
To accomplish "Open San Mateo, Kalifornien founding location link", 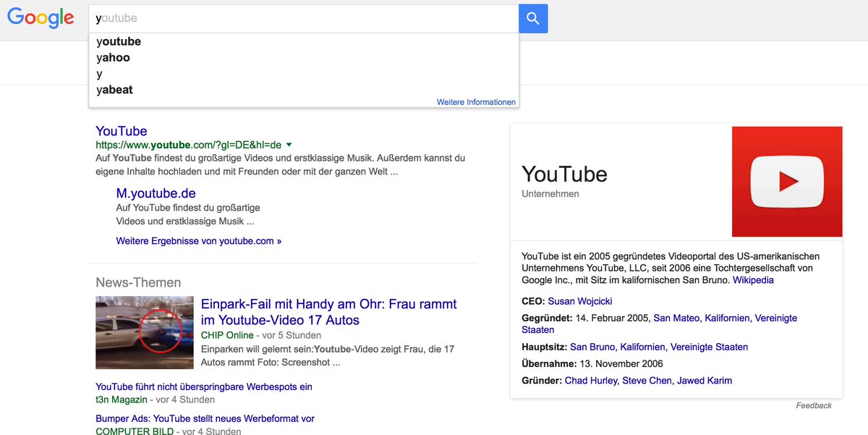I will click(659, 324).
